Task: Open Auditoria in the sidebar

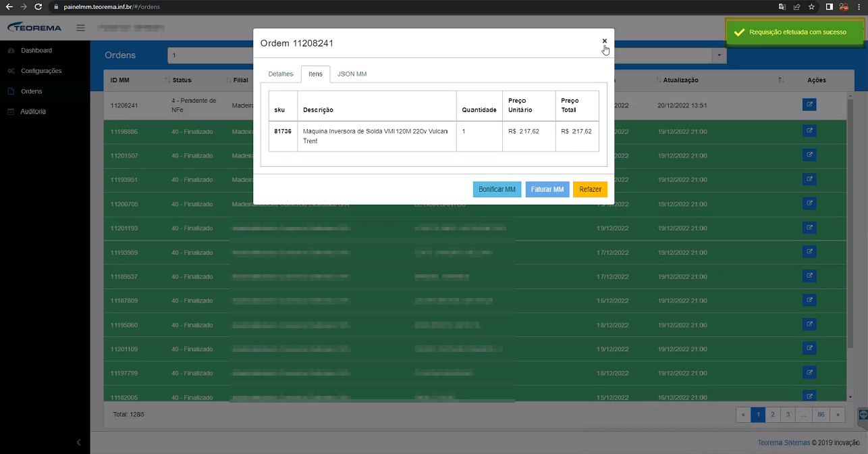Action: (x=33, y=111)
